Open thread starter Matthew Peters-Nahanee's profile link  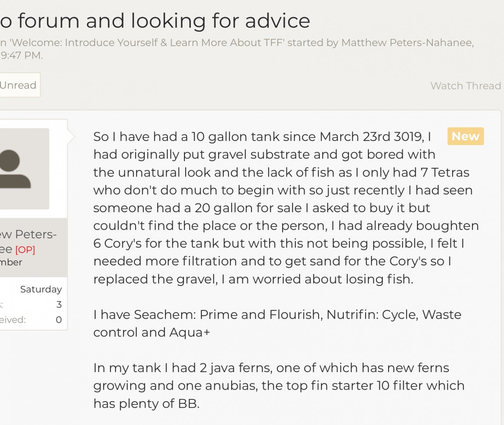[x=407, y=43]
